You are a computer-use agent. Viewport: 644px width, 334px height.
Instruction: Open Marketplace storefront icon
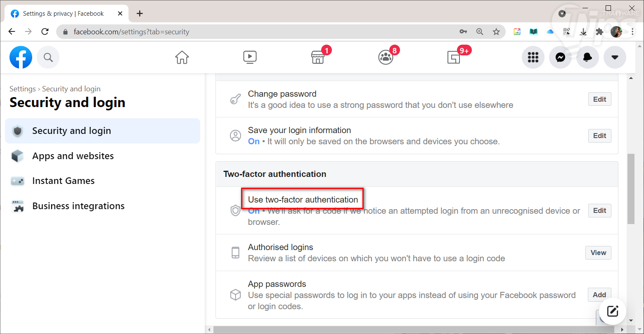(317, 57)
